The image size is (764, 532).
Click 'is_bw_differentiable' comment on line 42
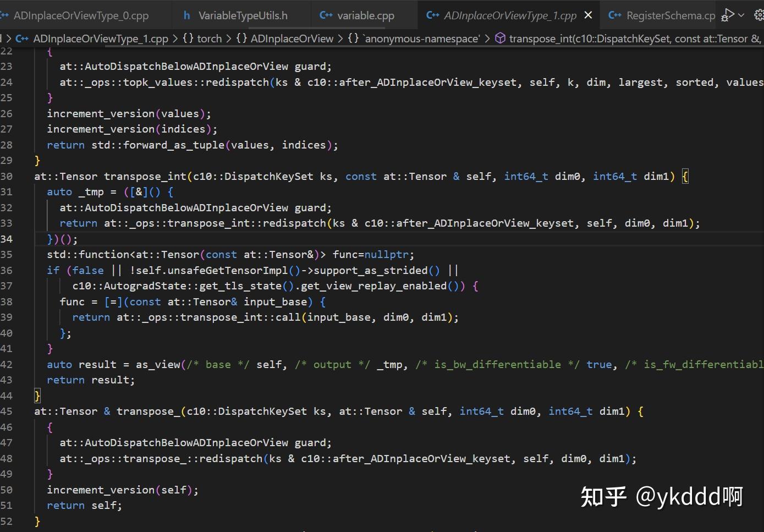click(498, 364)
